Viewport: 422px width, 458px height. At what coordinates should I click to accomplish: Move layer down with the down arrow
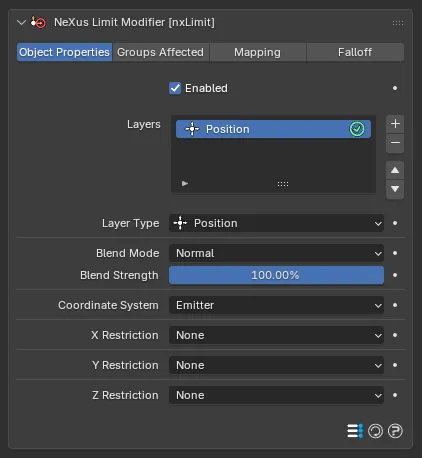395,189
